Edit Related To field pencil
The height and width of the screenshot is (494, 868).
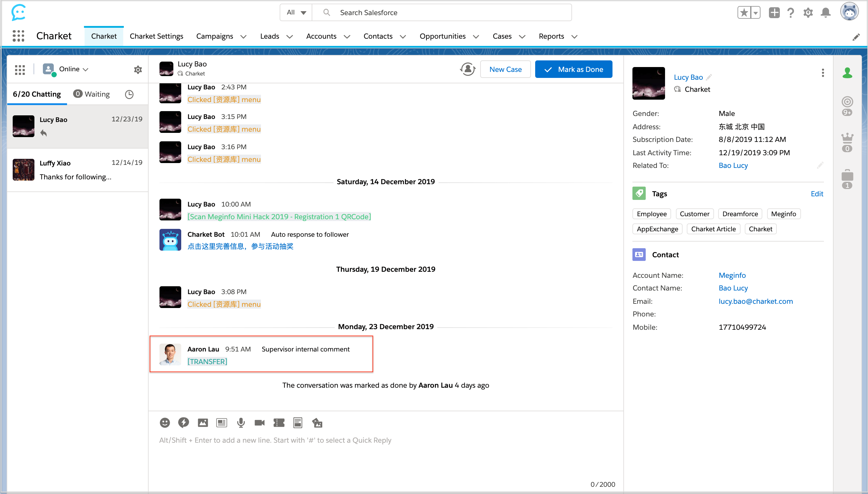[820, 165]
